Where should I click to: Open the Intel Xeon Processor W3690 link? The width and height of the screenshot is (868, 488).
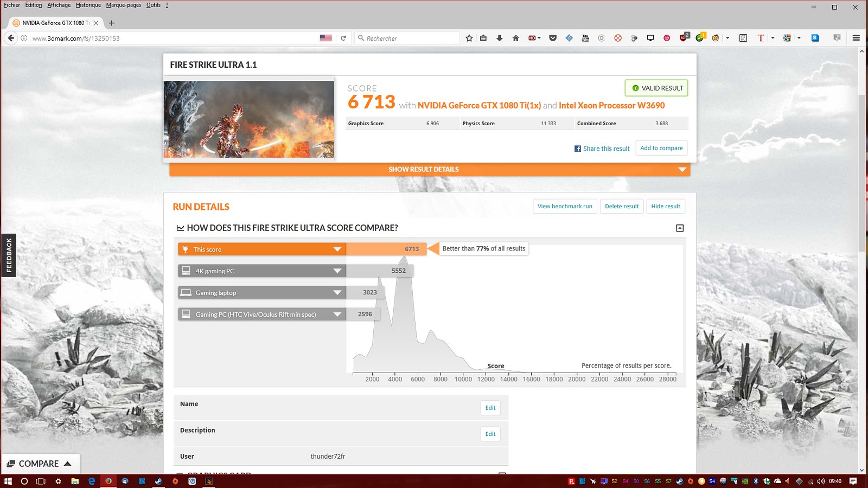click(x=611, y=105)
